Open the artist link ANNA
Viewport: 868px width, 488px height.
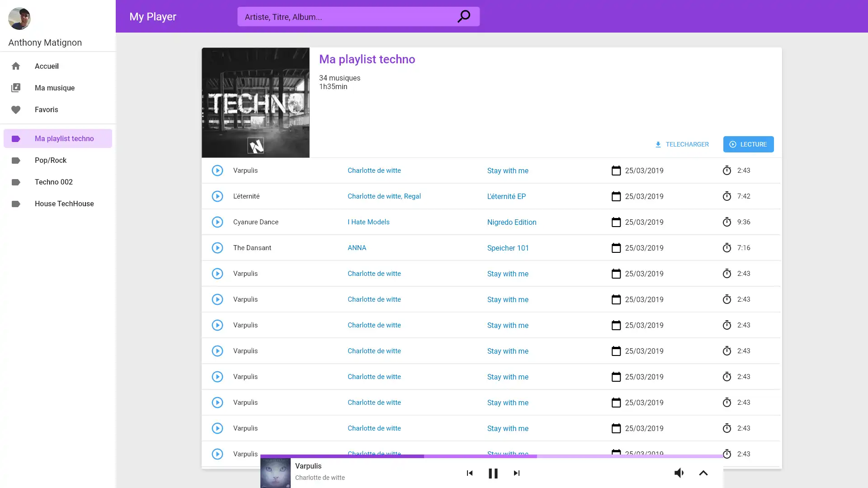pos(357,247)
